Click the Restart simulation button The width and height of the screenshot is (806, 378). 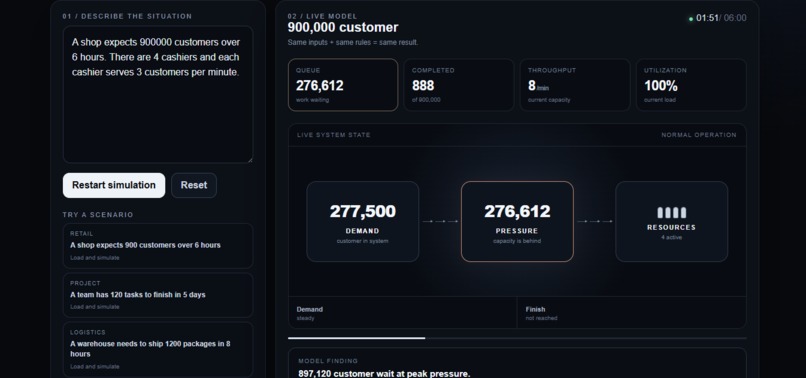pos(114,185)
